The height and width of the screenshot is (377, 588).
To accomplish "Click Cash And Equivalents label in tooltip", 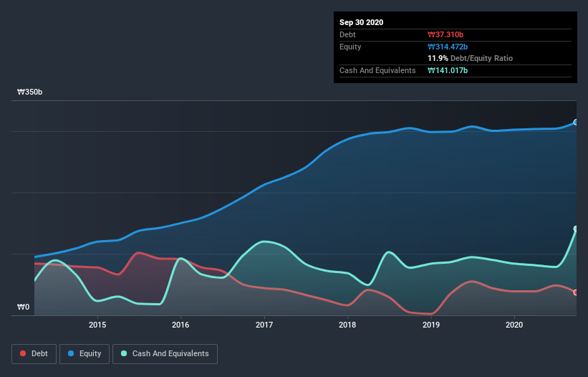I will tap(377, 70).
